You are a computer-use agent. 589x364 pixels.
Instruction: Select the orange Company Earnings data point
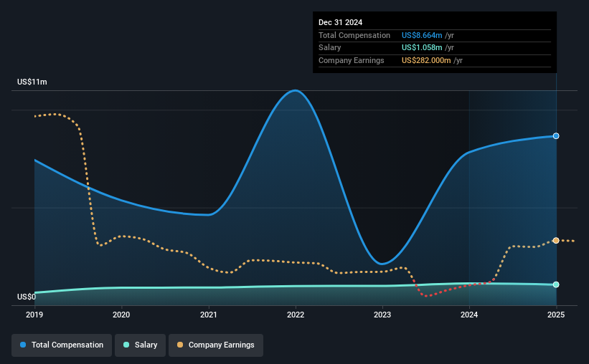(556, 240)
